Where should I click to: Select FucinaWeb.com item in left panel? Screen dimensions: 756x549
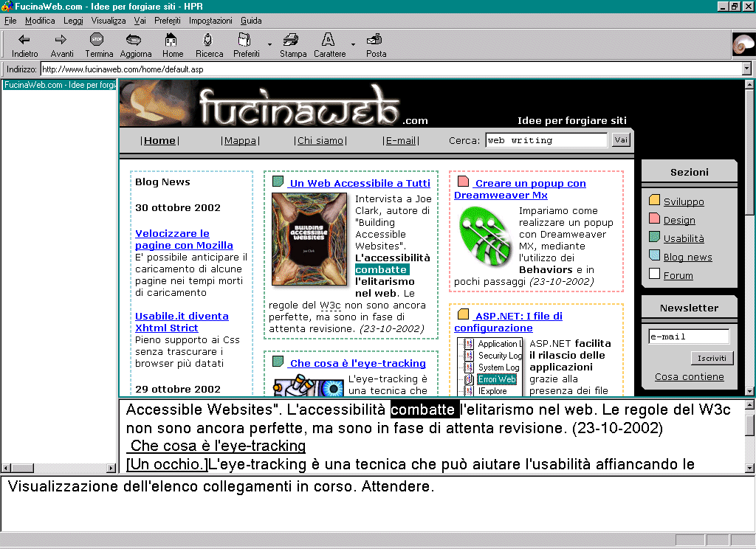pyautogui.click(x=59, y=85)
